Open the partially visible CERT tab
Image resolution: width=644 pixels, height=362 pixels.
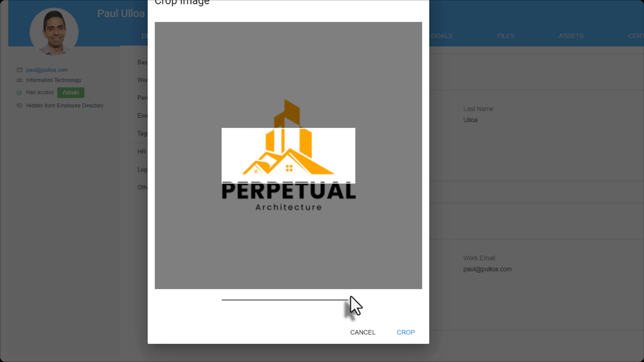click(x=635, y=36)
